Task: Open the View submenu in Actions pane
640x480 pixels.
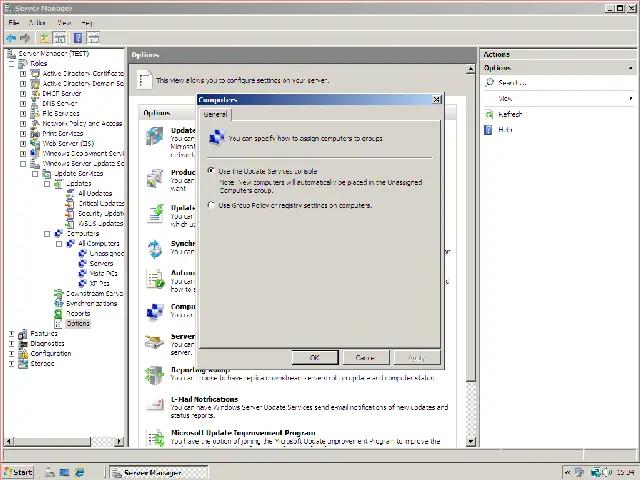Action: (x=558, y=98)
